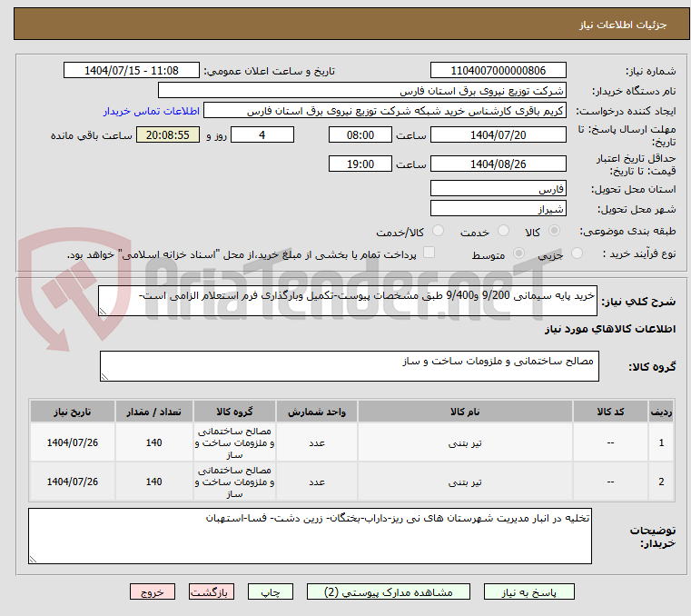Click تیر بتنی in row 1
This screenshot has height=616, width=691.
pyautogui.click(x=465, y=443)
